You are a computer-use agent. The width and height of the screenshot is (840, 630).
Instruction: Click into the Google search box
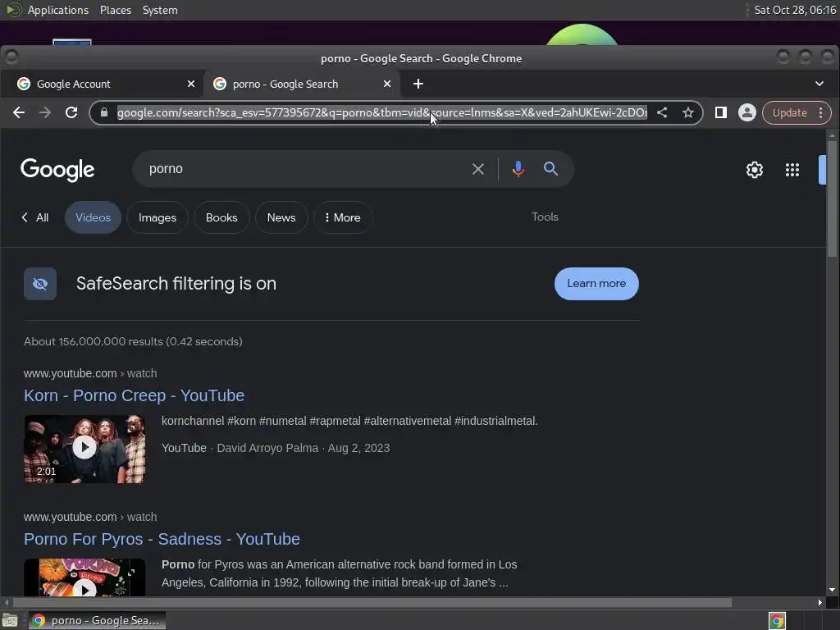[305, 169]
